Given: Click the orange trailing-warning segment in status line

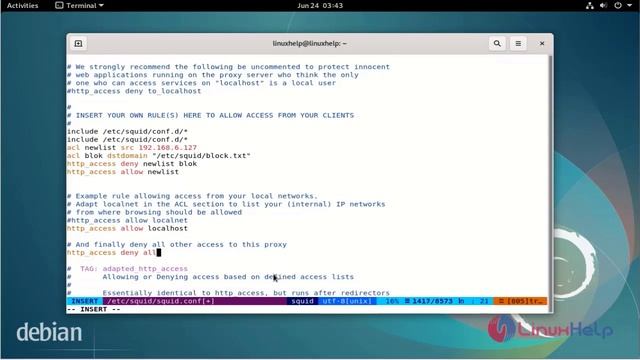Looking at the screenshot, I should pyautogui.click(x=520, y=301).
